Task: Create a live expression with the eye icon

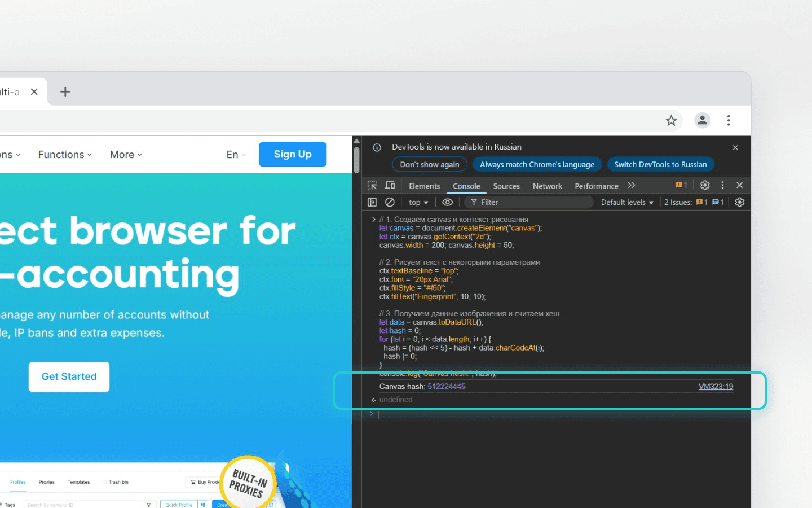Action: [448, 202]
